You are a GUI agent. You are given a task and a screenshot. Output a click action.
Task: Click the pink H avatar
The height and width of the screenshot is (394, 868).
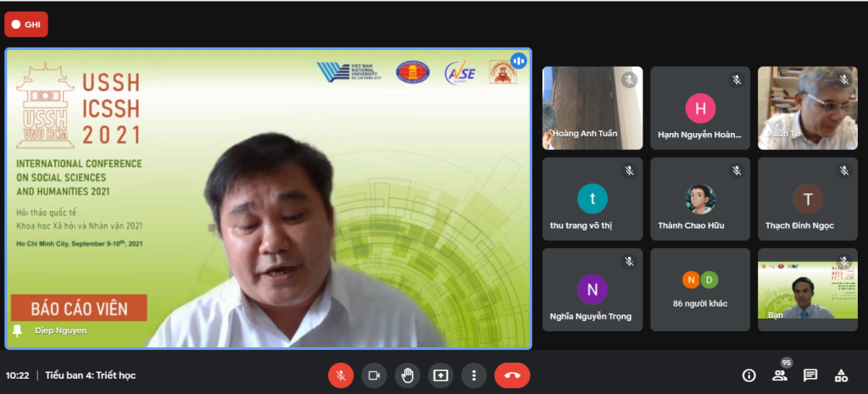tap(700, 108)
